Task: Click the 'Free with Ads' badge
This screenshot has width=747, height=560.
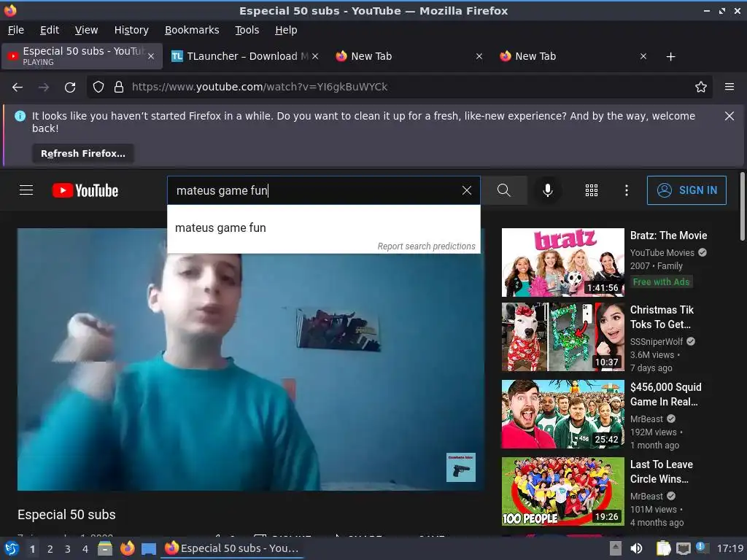Action: (661, 282)
